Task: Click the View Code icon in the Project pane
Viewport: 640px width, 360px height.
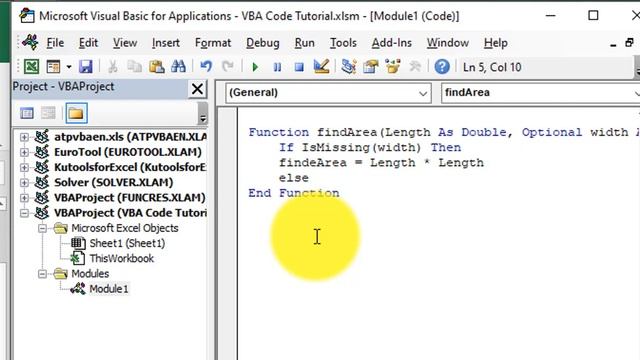Action: click(x=27, y=113)
